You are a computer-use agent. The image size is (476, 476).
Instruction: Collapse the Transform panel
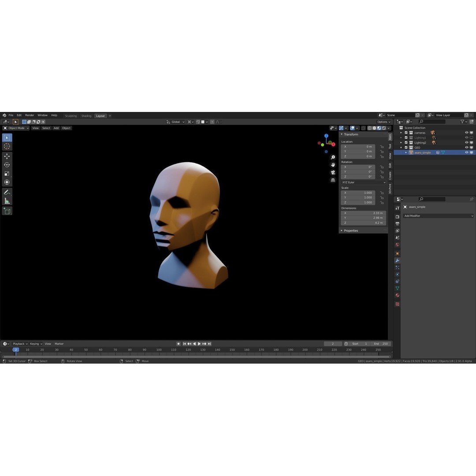342,134
